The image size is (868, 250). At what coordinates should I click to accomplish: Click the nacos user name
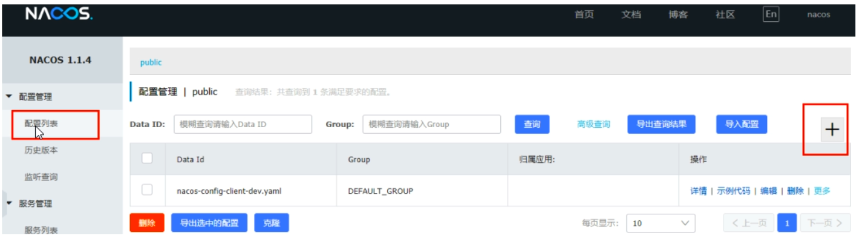point(819,15)
